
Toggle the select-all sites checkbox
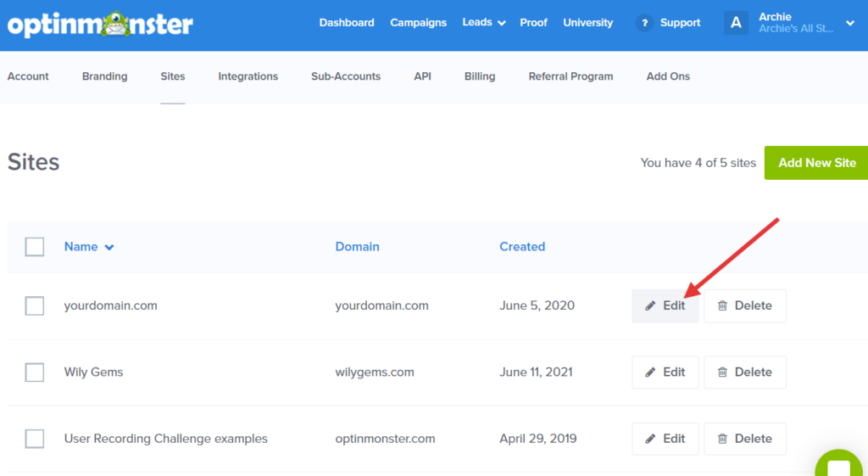click(35, 247)
